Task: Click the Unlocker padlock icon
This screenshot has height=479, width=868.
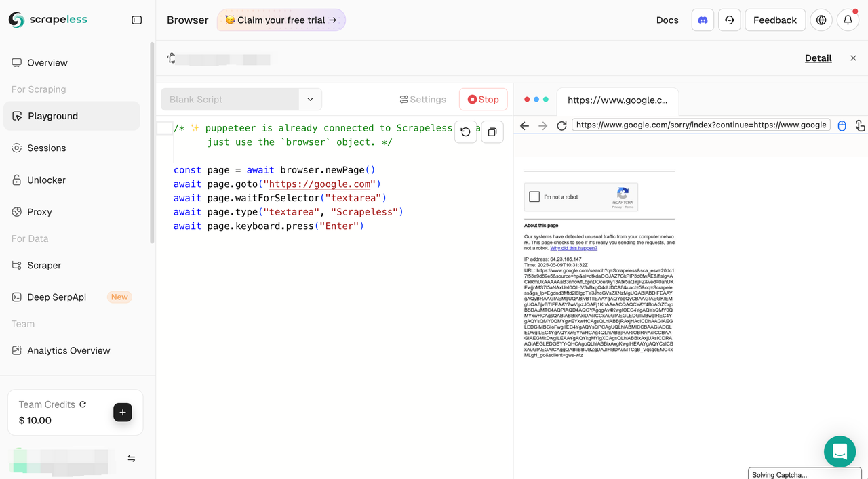Action: (16, 180)
